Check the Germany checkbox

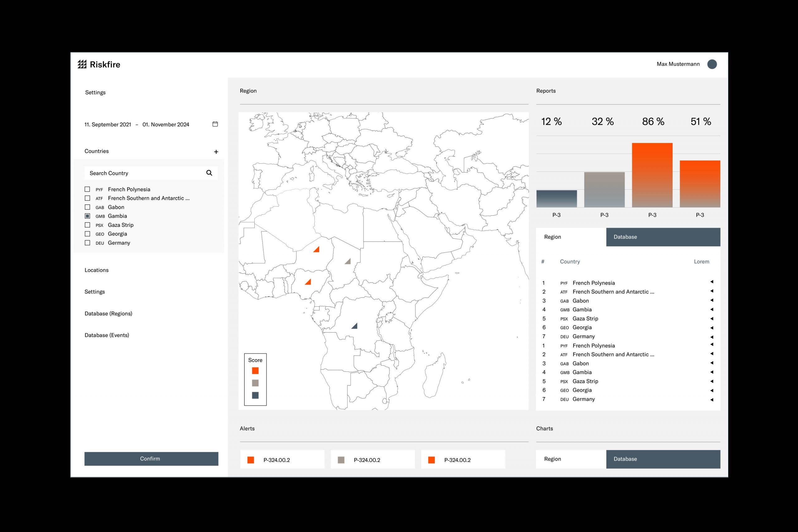pyautogui.click(x=88, y=243)
